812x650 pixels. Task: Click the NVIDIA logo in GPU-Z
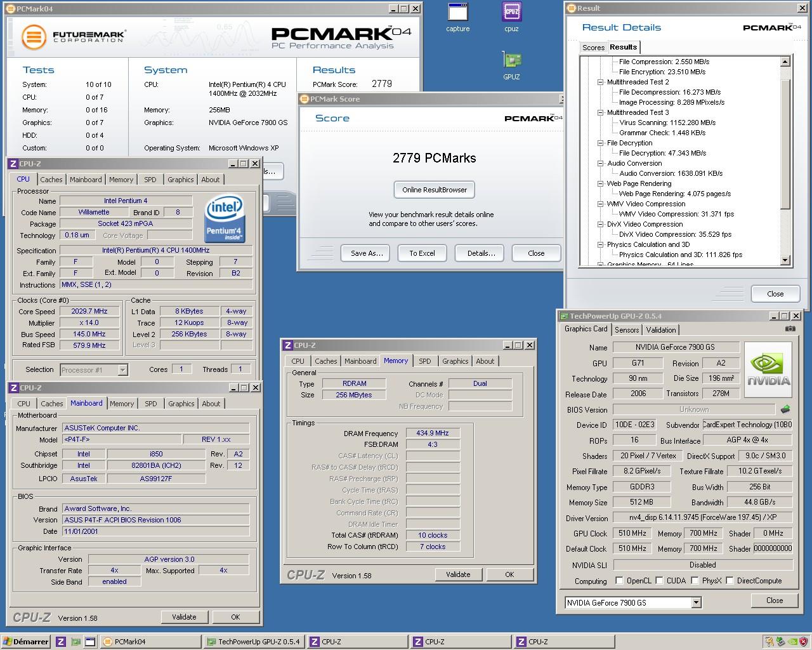pos(768,371)
